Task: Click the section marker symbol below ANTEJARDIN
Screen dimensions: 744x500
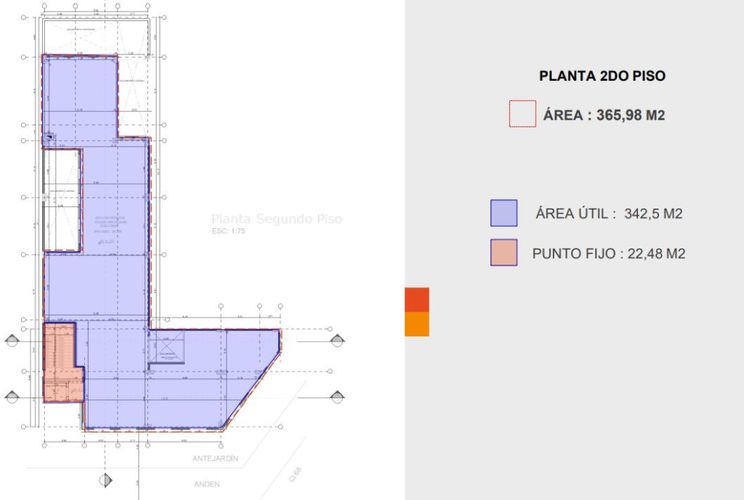Action: coord(106,480)
